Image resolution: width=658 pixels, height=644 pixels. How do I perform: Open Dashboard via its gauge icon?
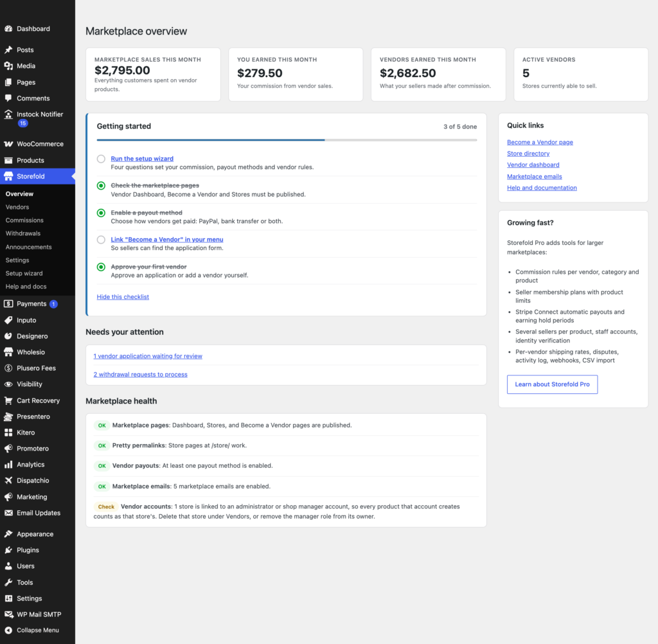coord(8,29)
